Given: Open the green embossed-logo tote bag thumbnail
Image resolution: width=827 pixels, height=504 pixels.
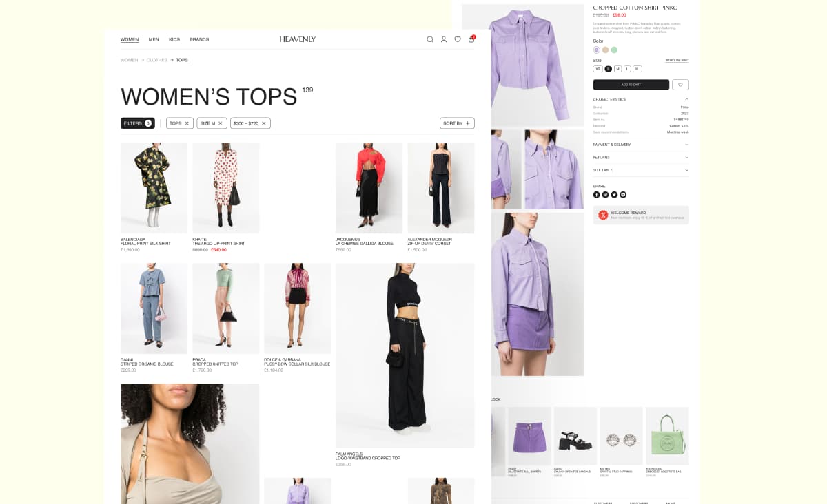Looking at the screenshot, I should coord(667,437).
